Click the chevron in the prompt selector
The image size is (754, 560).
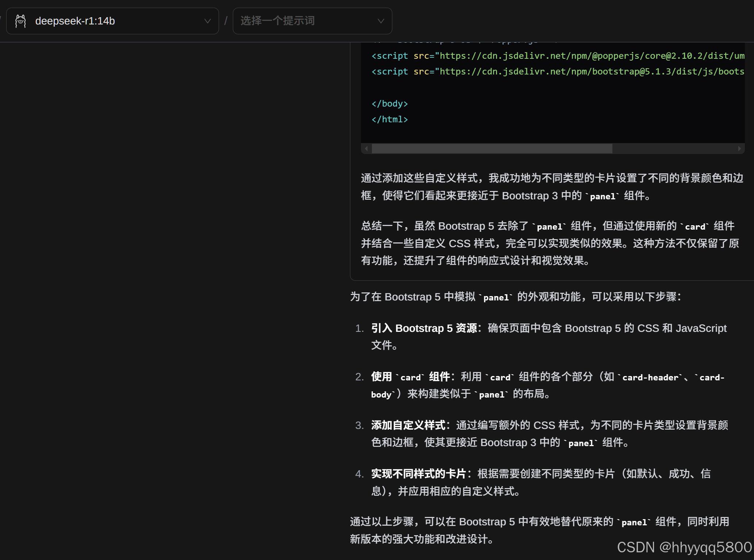pos(381,21)
